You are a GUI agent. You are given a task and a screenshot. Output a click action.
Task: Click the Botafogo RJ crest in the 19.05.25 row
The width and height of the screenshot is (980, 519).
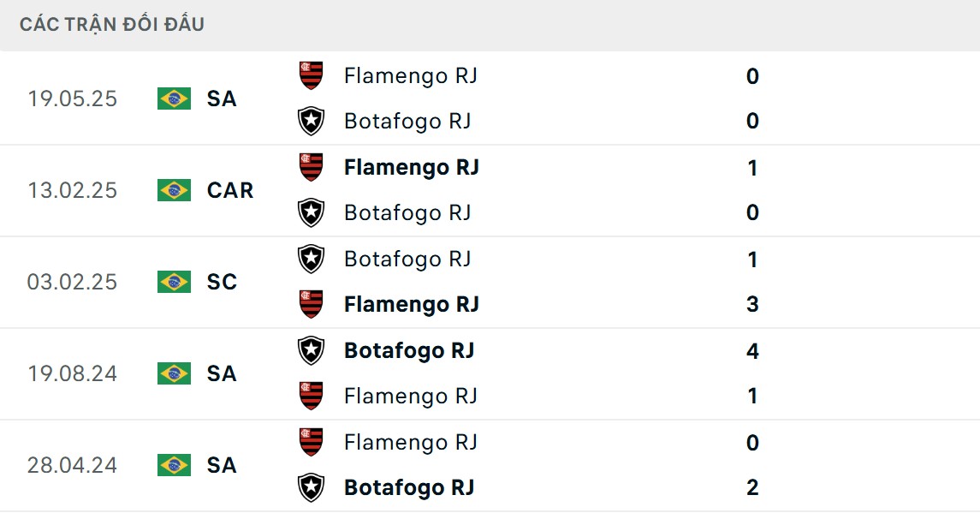tap(311, 121)
